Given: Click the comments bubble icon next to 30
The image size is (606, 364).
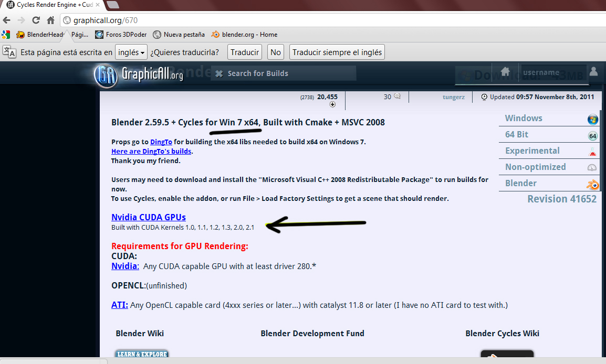Looking at the screenshot, I should click(398, 96).
